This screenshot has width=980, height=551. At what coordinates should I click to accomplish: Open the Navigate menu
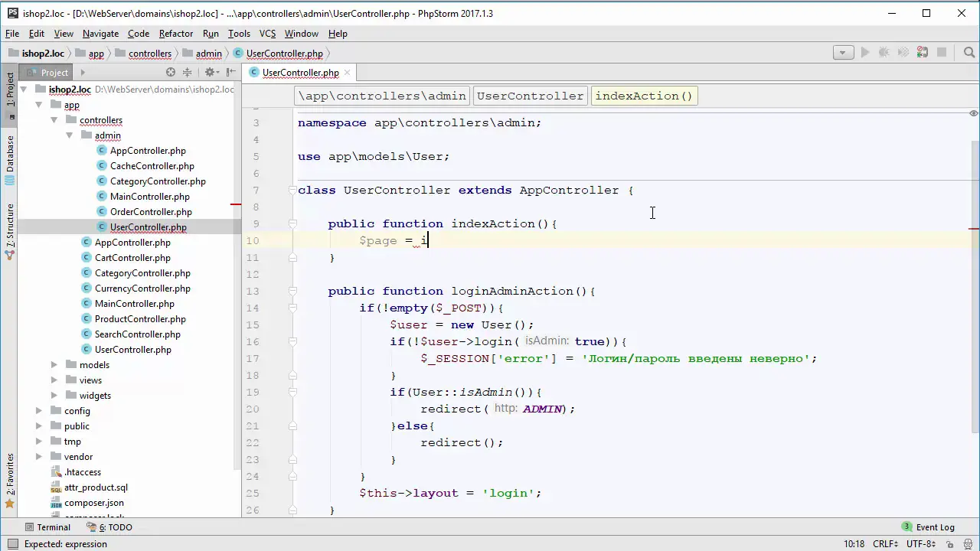tap(100, 34)
